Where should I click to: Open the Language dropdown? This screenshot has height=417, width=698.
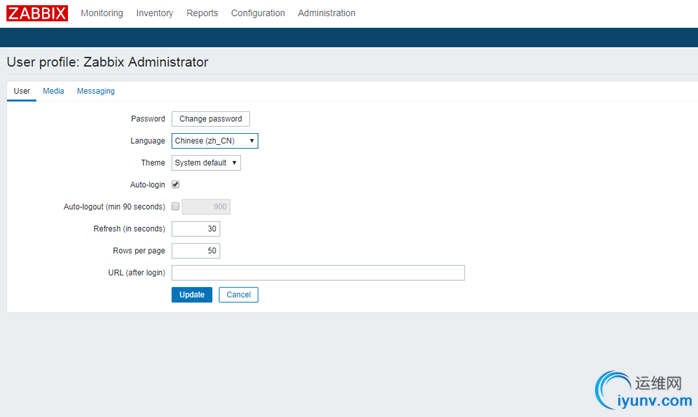coord(215,141)
